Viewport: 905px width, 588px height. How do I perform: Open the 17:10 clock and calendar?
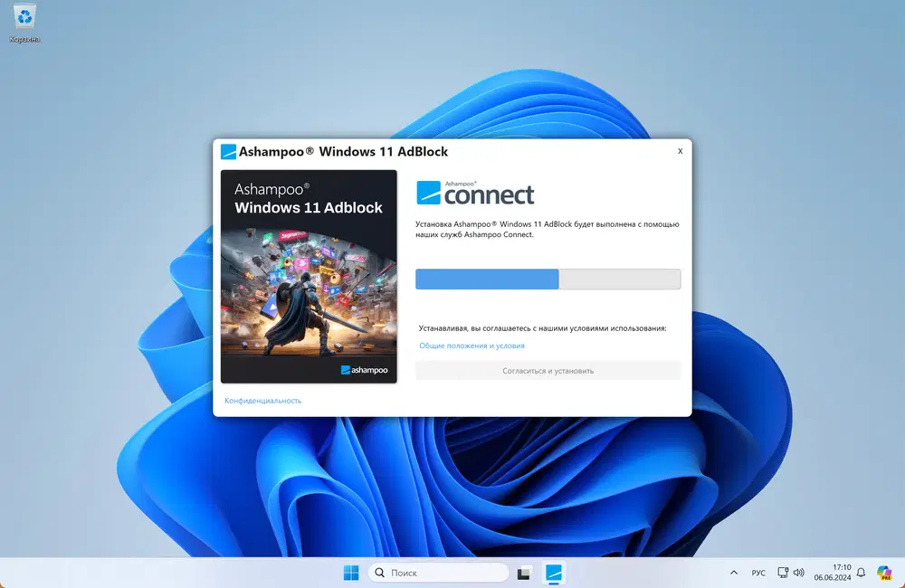tap(833, 573)
